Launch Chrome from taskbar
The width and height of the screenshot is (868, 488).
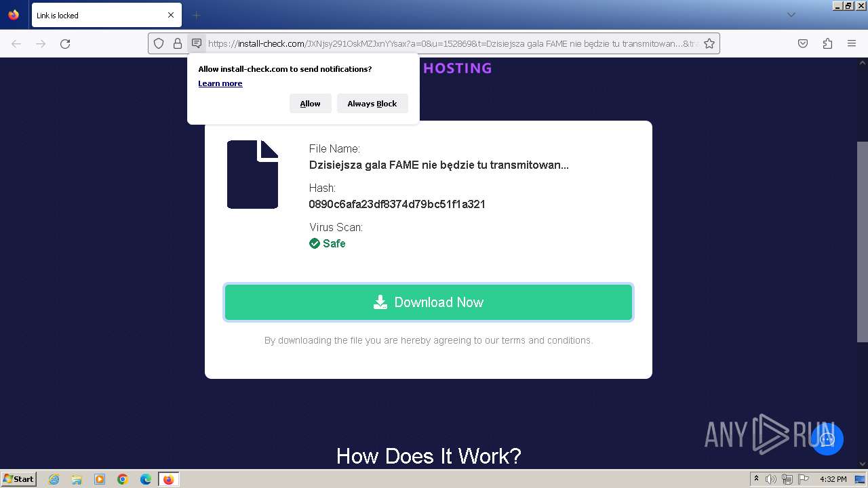click(x=123, y=479)
